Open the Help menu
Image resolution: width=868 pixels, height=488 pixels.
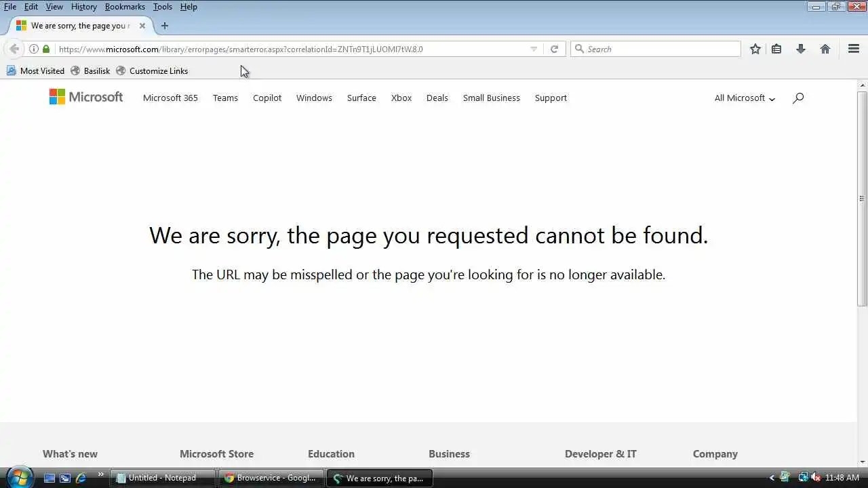tap(189, 7)
